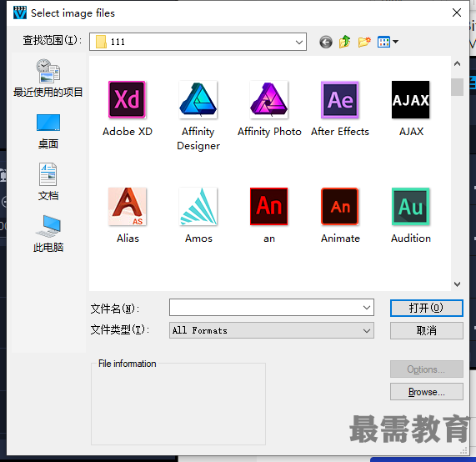Expand the file name dropdown arrow
The image size is (476, 462).
click(367, 308)
